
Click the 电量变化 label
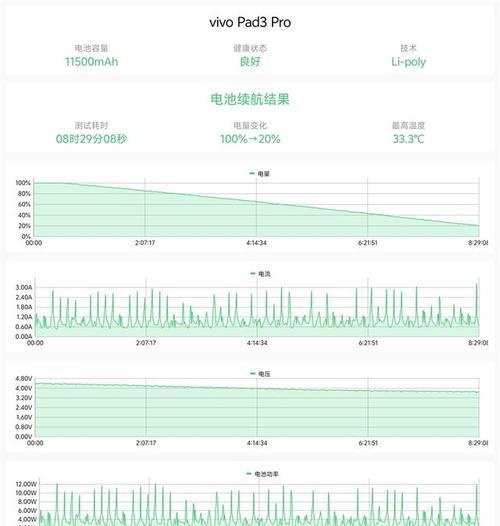[250, 125]
